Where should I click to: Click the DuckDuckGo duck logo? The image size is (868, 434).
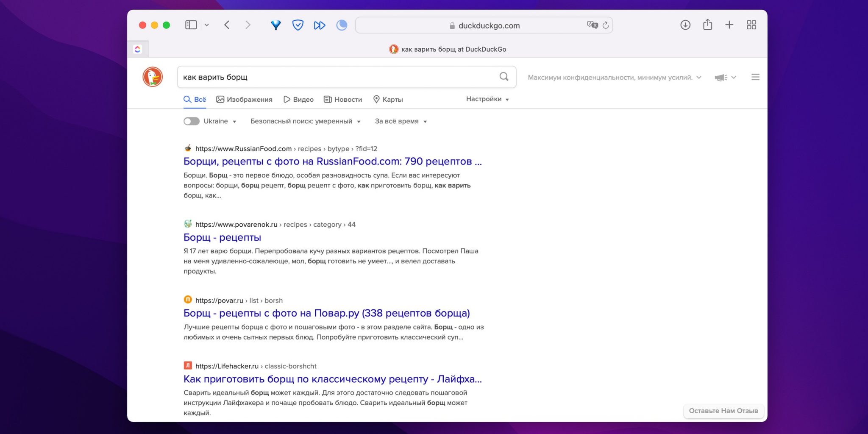[x=153, y=77]
